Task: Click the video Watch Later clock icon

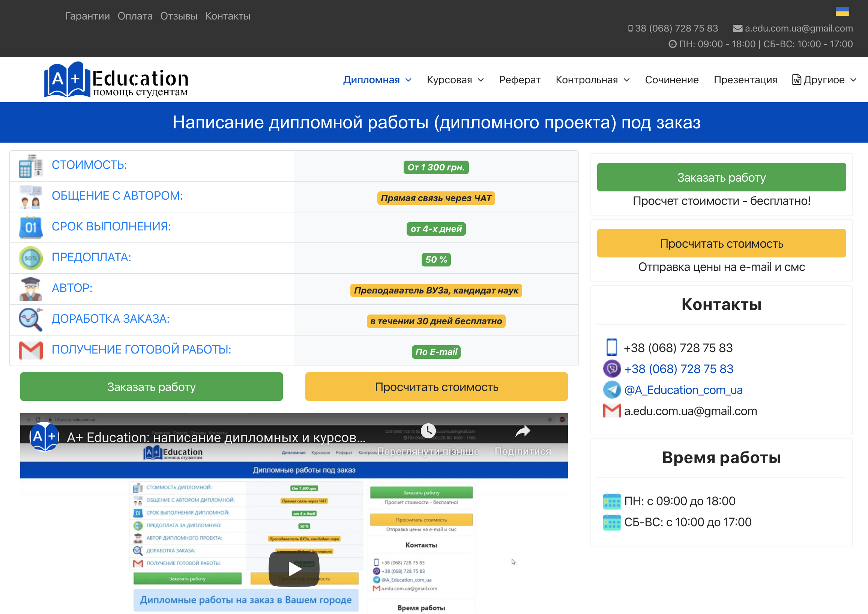Action: pyautogui.click(x=428, y=430)
